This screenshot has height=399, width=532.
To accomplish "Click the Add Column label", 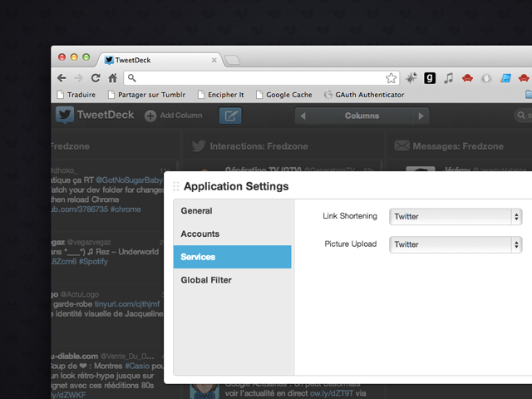I will 181,116.
